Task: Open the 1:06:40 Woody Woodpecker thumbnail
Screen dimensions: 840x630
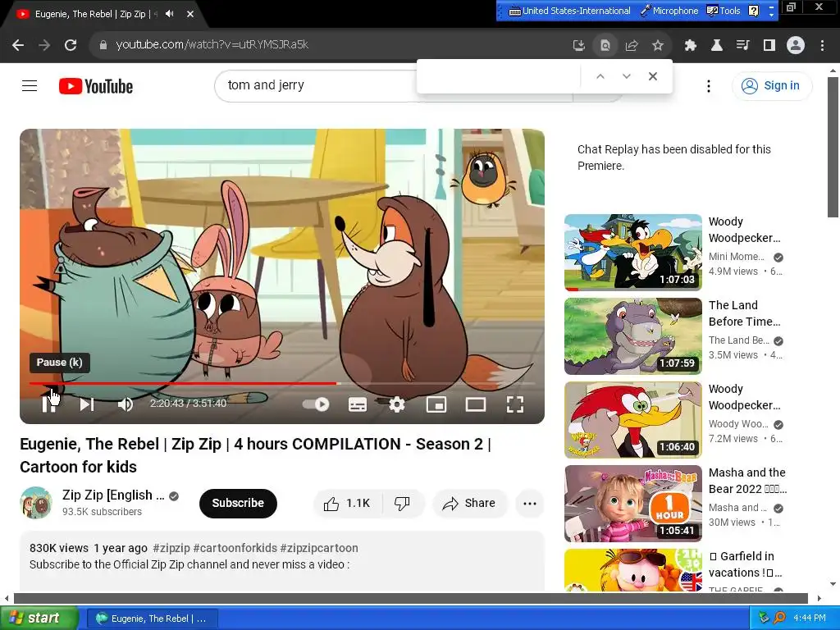Action: [x=633, y=419]
